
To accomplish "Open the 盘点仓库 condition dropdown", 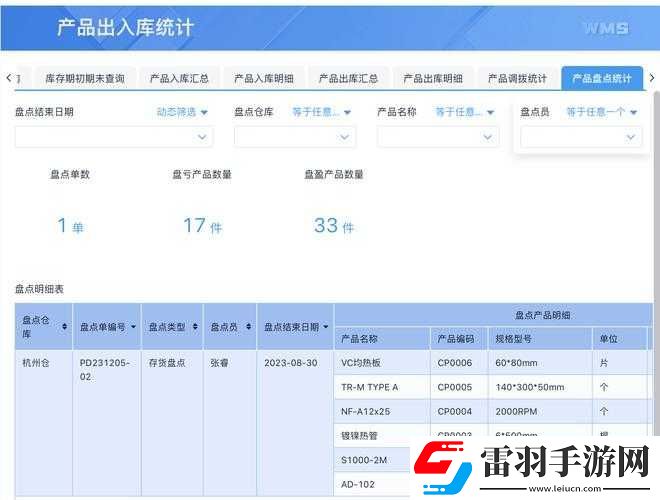I will pyautogui.click(x=322, y=112).
